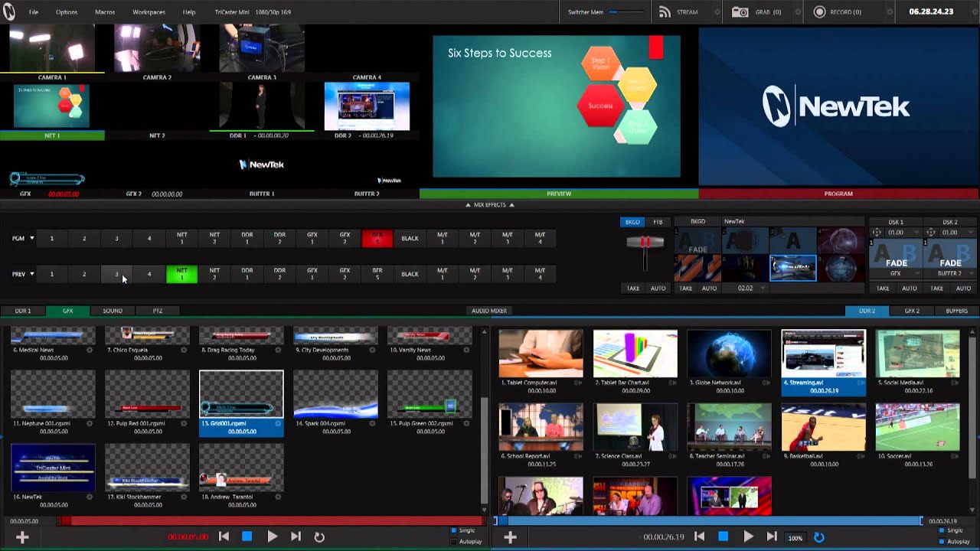Select transition slot 5 orange stripes effect
This screenshot has height=551, width=980.
click(697, 269)
